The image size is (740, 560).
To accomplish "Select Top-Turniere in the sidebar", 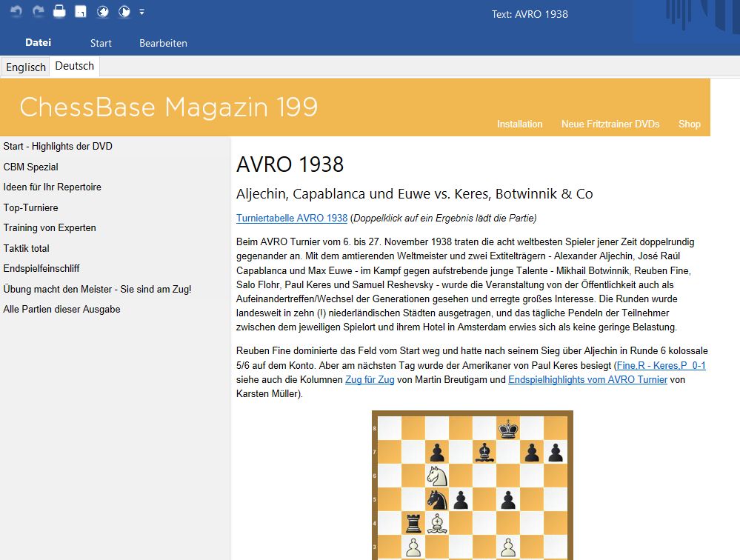I will tap(30, 207).
